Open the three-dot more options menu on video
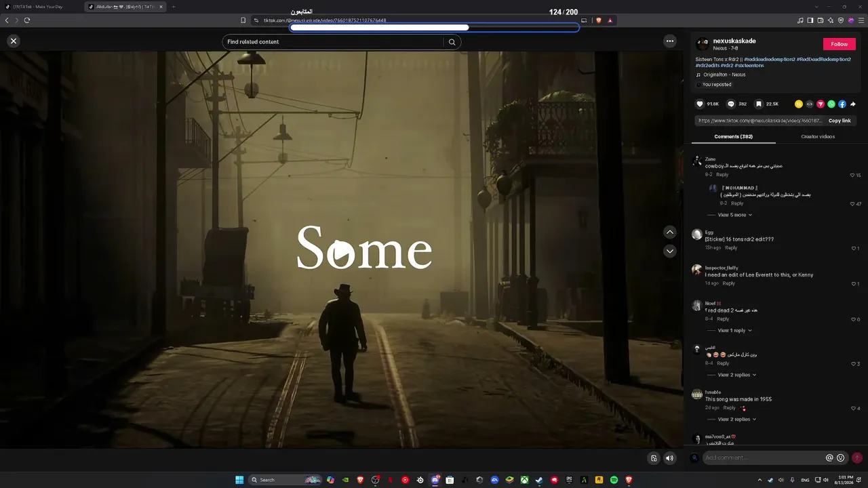This screenshot has height=488, width=868. click(x=670, y=41)
